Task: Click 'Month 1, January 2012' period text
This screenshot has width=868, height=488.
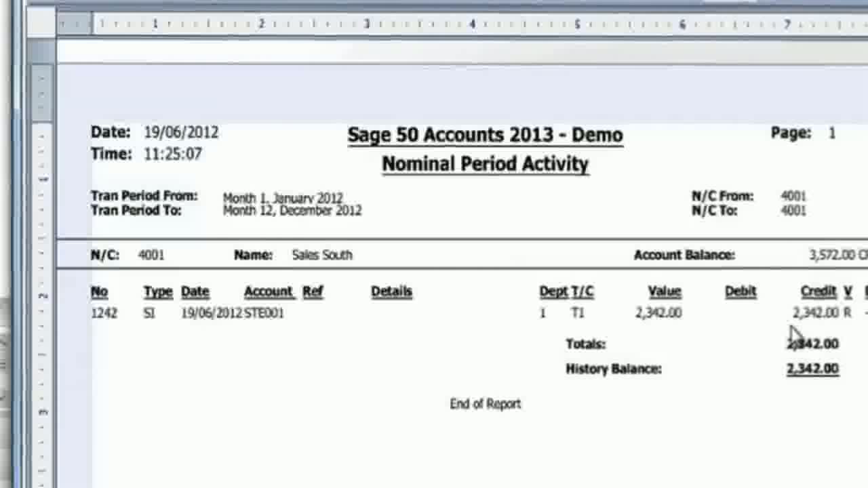Action: 283,198
